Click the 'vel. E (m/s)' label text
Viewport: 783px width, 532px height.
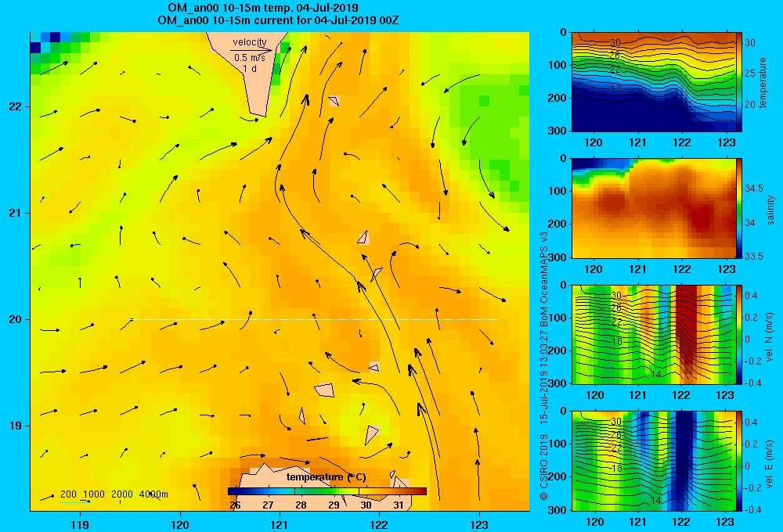coord(770,464)
